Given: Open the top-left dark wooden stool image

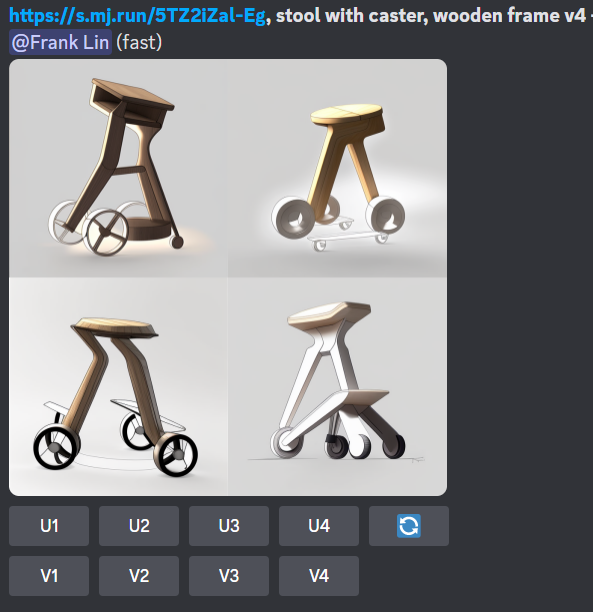Looking at the screenshot, I should click(x=118, y=168).
